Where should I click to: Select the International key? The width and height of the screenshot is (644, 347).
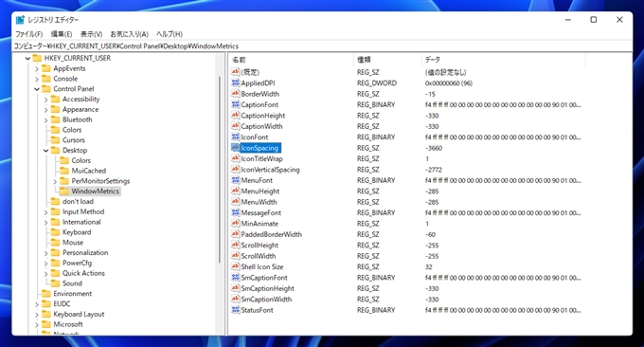pyautogui.click(x=81, y=222)
